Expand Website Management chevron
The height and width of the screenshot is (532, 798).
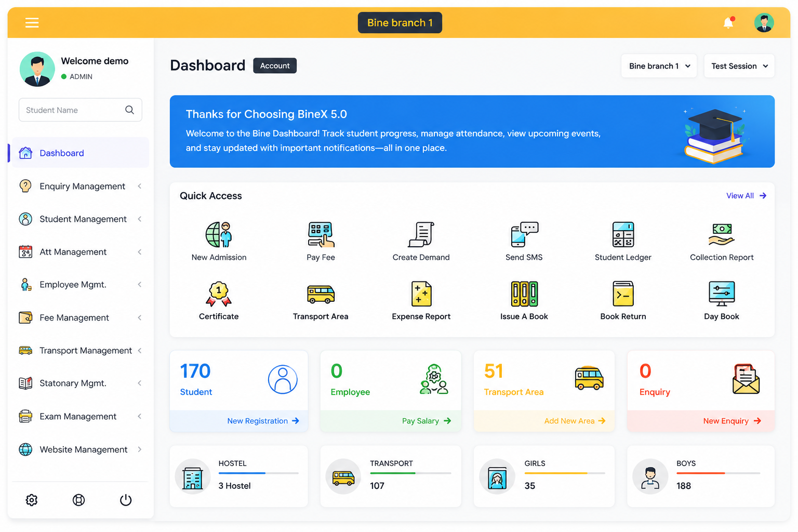(x=140, y=449)
